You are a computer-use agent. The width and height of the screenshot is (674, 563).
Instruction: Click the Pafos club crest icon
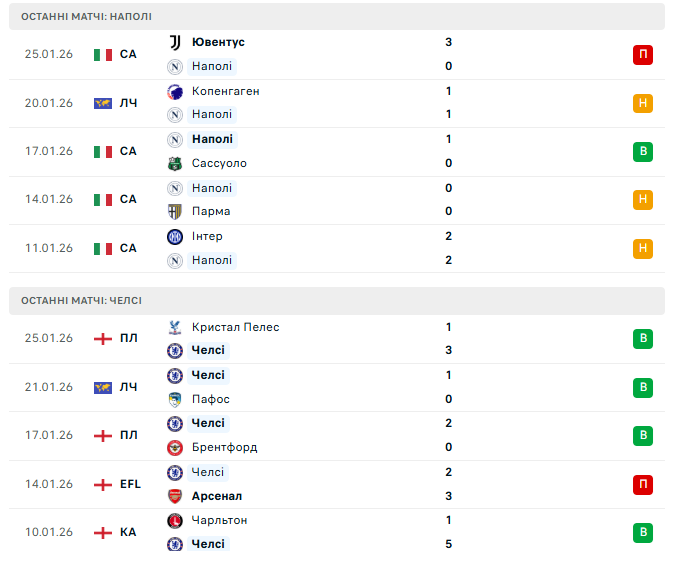click(x=175, y=399)
